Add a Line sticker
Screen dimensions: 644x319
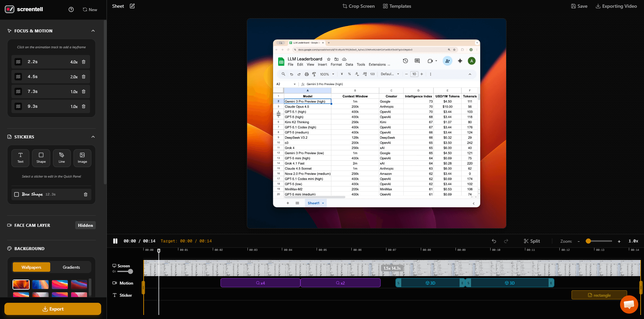pos(62,158)
